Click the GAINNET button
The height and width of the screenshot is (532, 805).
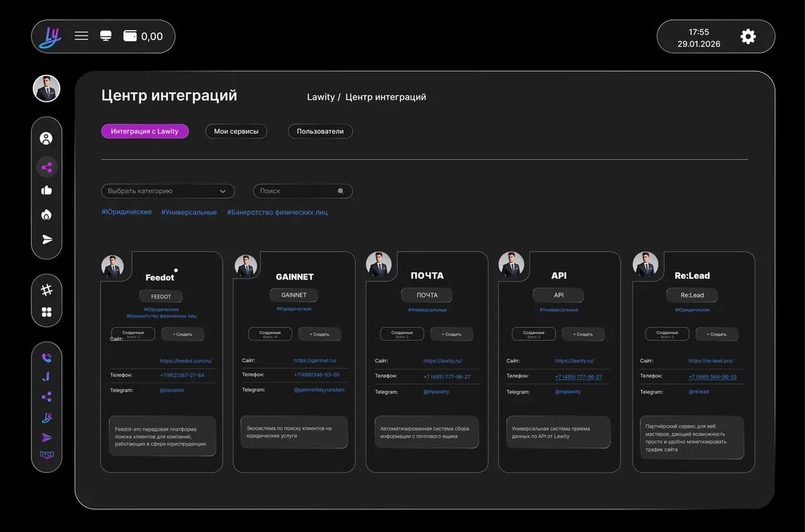pyautogui.click(x=294, y=295)
